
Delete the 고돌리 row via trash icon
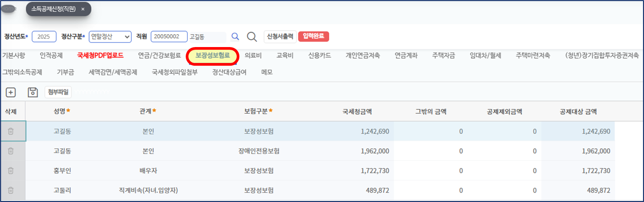11,190
